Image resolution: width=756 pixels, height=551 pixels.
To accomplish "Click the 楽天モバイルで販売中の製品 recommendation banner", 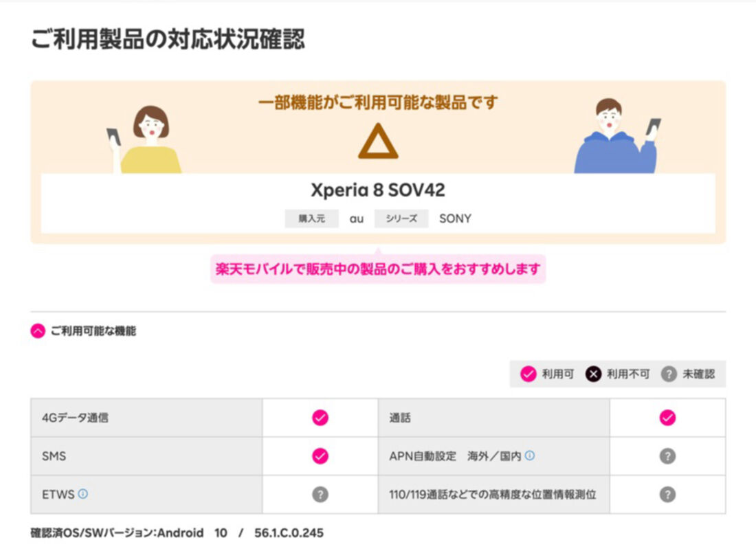I will pyautogui.click(x=378, y=269).
